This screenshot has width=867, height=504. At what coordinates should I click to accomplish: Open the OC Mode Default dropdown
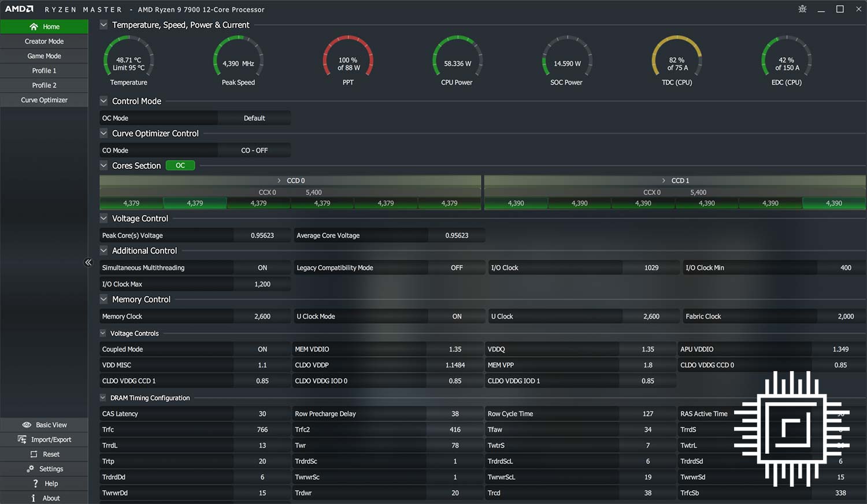tap(254, 118)
